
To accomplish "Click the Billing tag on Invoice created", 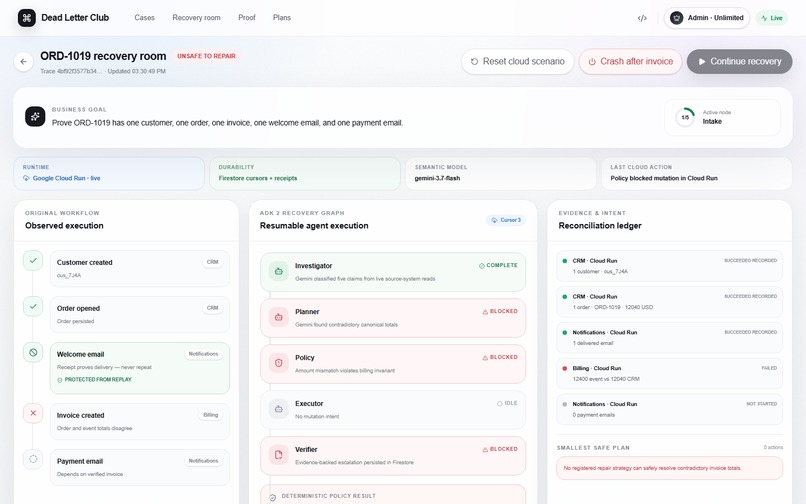I will coord(210,415).
